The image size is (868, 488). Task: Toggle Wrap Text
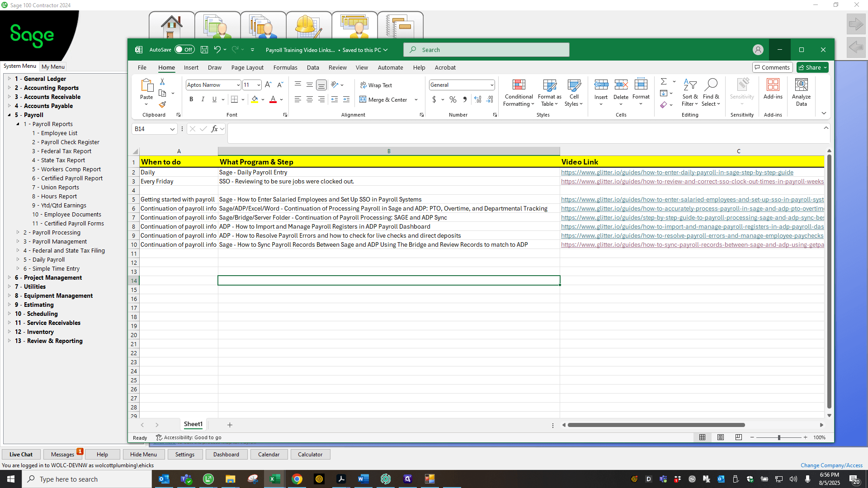pos(376,85)
